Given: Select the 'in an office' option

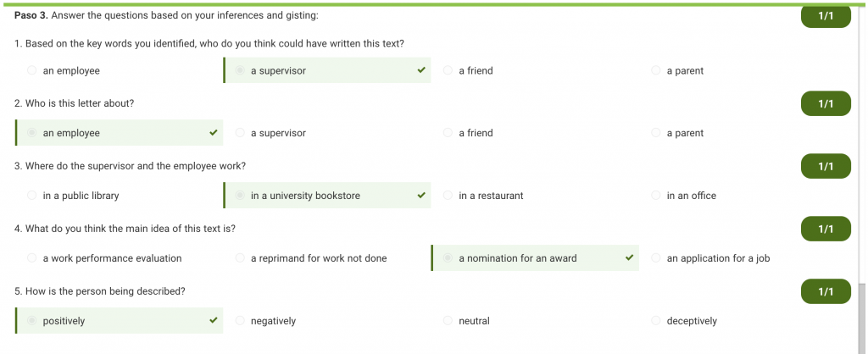Looking at the screenshot, I should tap(656, 196).
